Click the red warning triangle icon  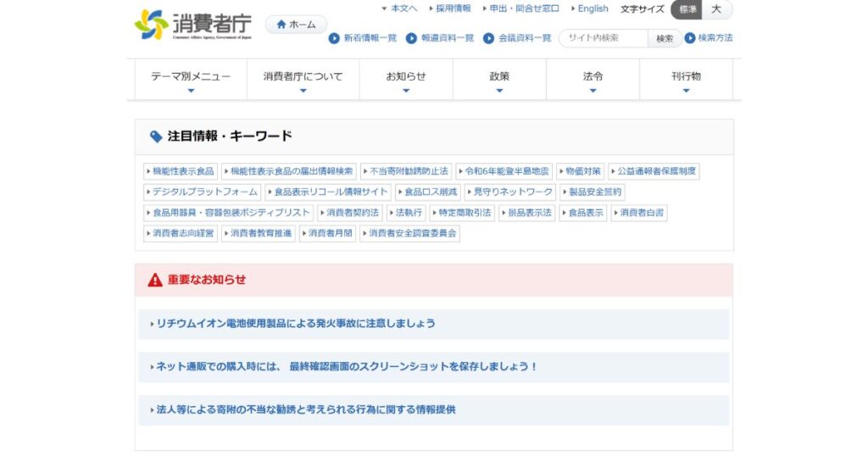[155, 280]
